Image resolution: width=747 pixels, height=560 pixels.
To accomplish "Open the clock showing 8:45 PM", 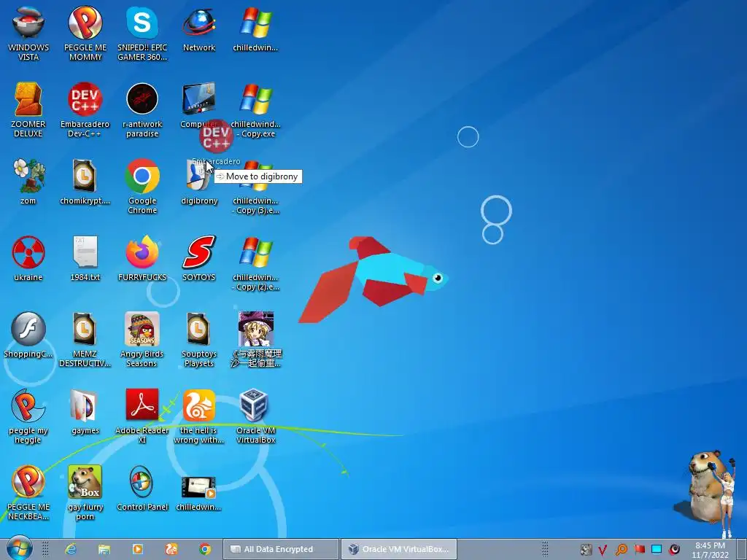I will (x=711, y=550).
